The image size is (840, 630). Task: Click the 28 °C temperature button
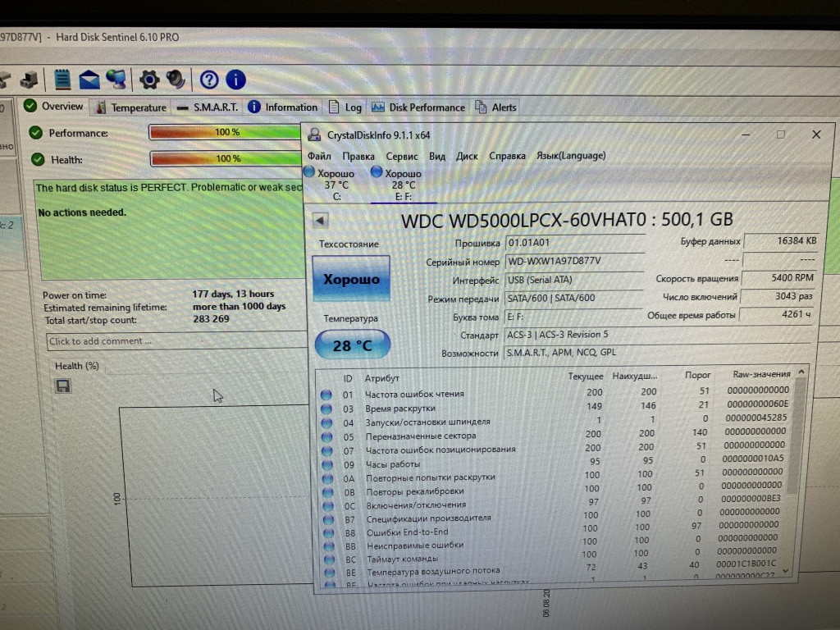pyautogui.click(x=353, y=345)
